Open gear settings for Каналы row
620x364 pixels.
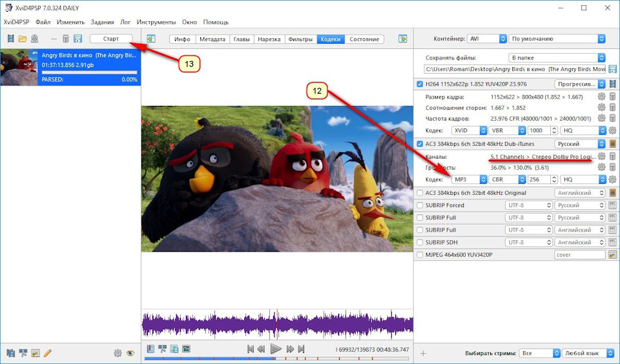(x=601, y=157)
